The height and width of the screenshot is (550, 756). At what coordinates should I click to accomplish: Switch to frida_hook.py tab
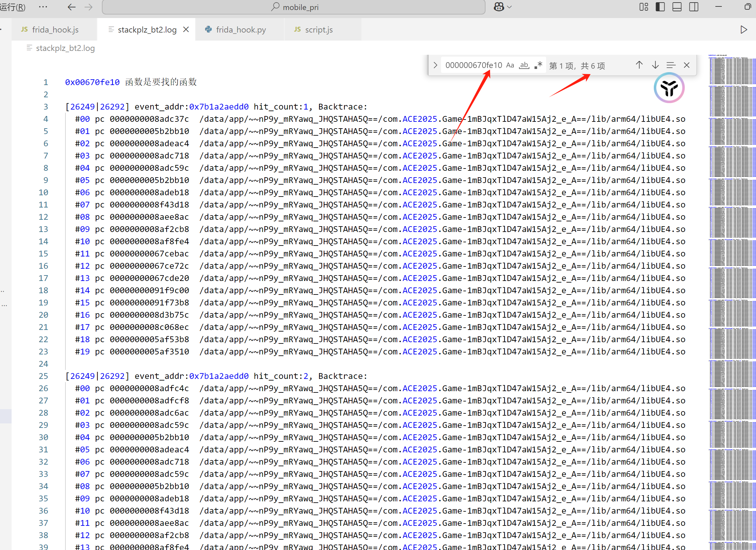click(240, 30)
